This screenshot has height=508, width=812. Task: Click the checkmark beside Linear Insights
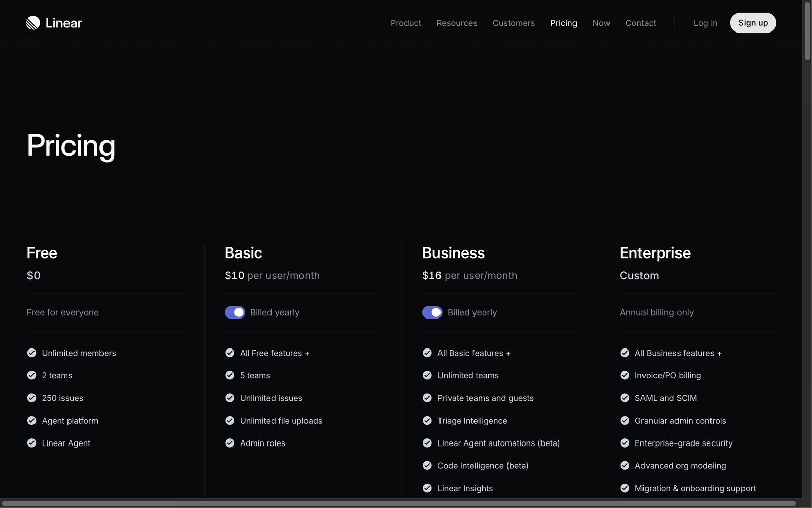click(427, 488)
